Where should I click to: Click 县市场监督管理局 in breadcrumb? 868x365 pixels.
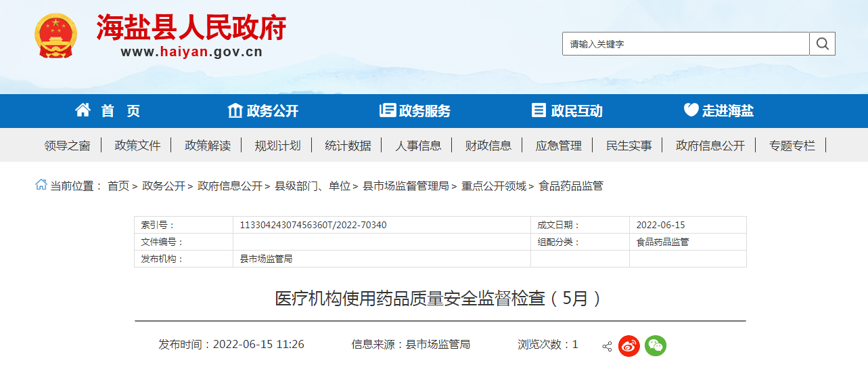[406, 186]
